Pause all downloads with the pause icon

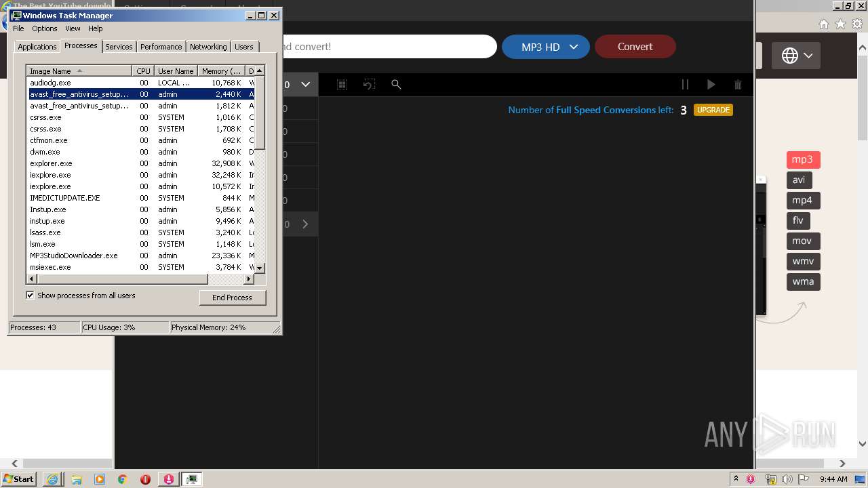(x=685, y=85)
